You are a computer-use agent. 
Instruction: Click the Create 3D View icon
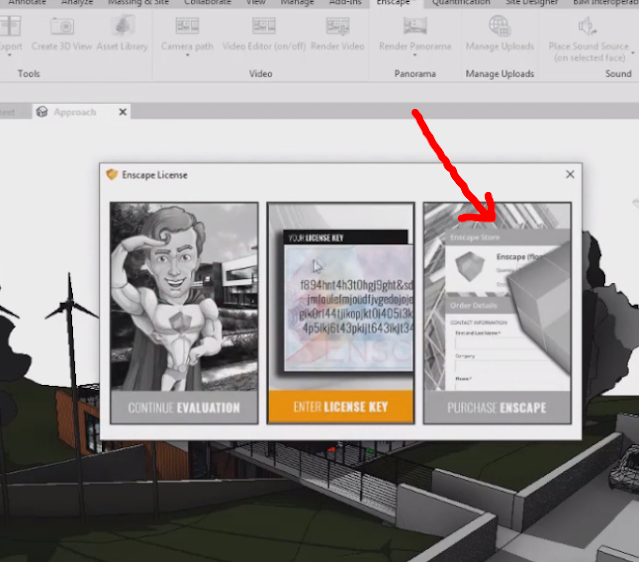pos(62,26)
